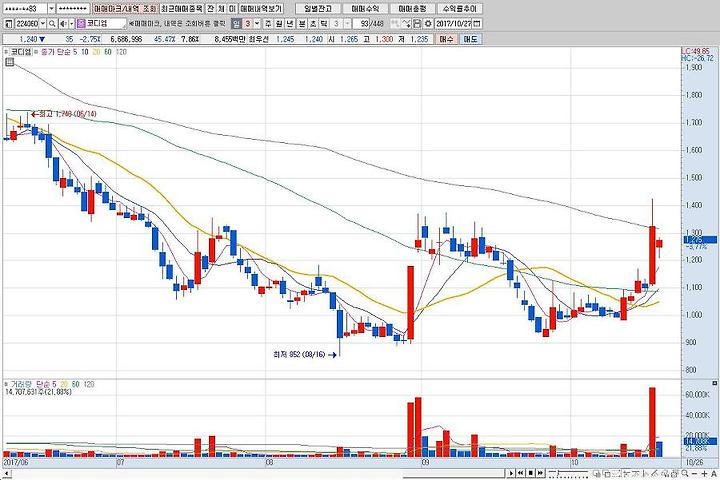
Task: Click the stop playback button
Action: (x=530, y=473)
